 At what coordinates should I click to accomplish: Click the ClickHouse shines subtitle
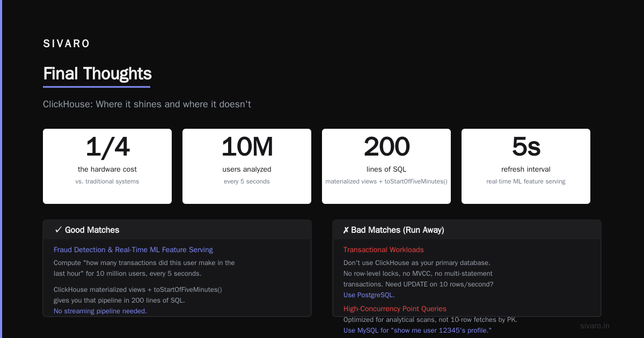click(147, 104)
